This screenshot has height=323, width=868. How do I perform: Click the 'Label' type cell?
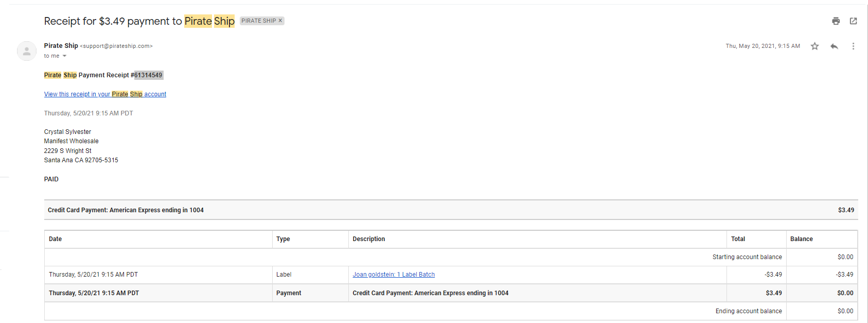310,275
